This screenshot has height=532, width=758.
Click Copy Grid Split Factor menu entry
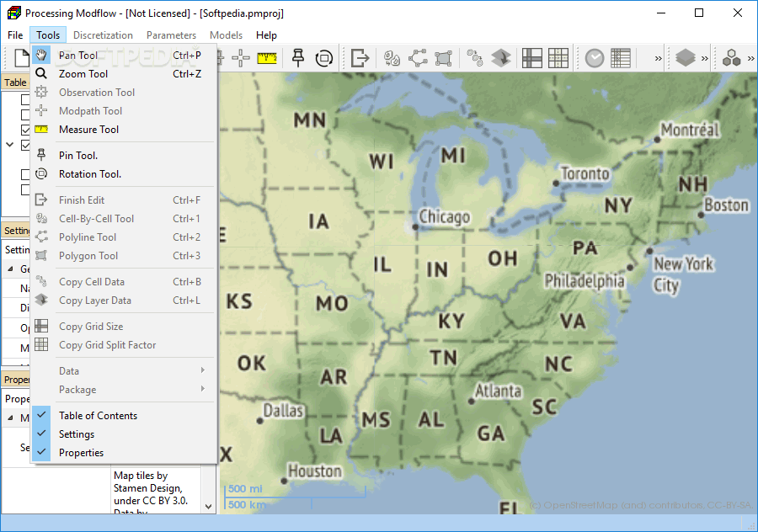pos(125,344)
